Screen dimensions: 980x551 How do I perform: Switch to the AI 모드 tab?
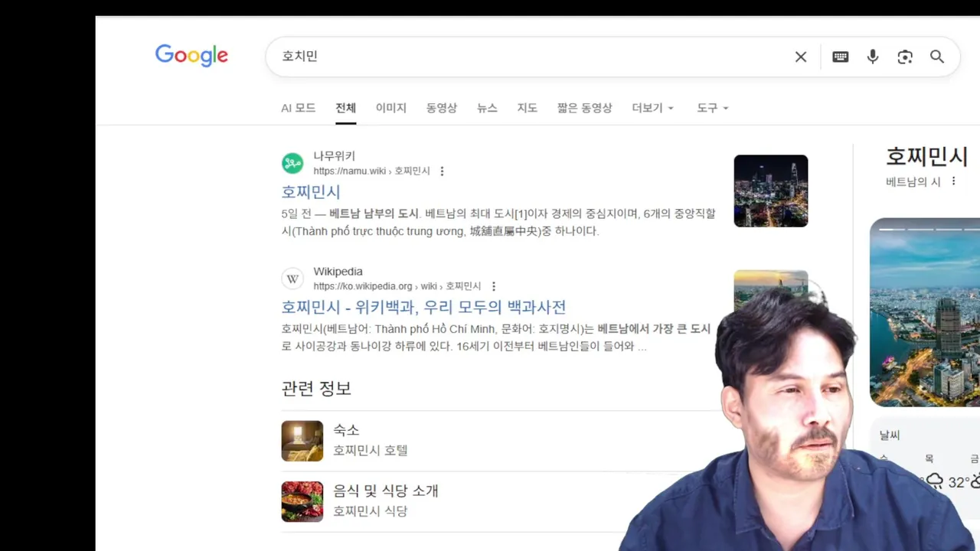tap(299, 108)
